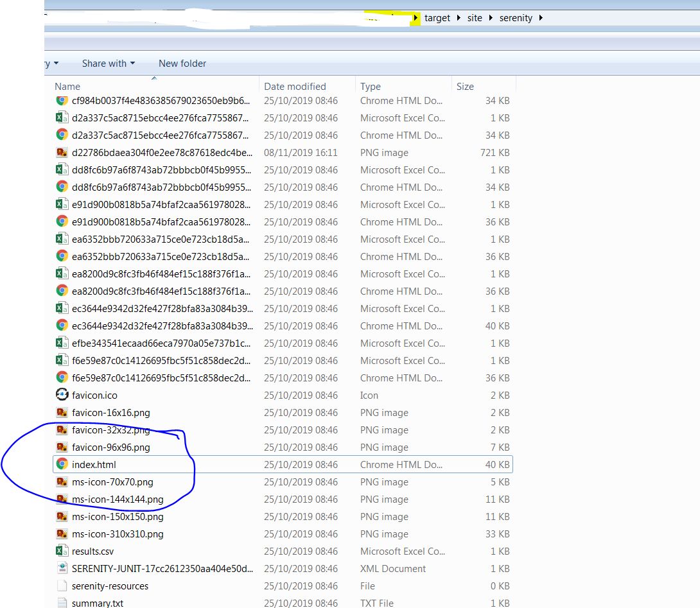Image resolution: width=700 pixels, height=608 pixels.
Task: Select the ms-icon-70x70.png file name
Action: click(x=112, y=482)
